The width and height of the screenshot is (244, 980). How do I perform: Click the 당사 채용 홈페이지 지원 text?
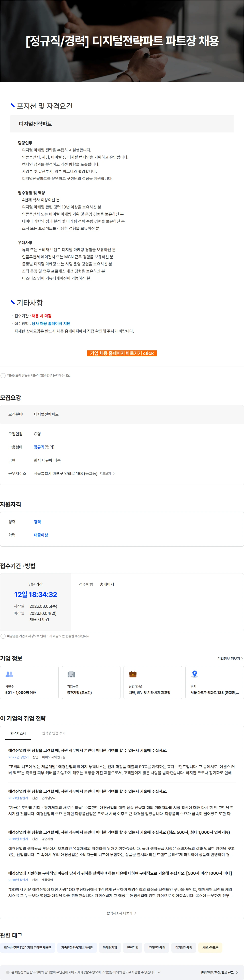51,323
